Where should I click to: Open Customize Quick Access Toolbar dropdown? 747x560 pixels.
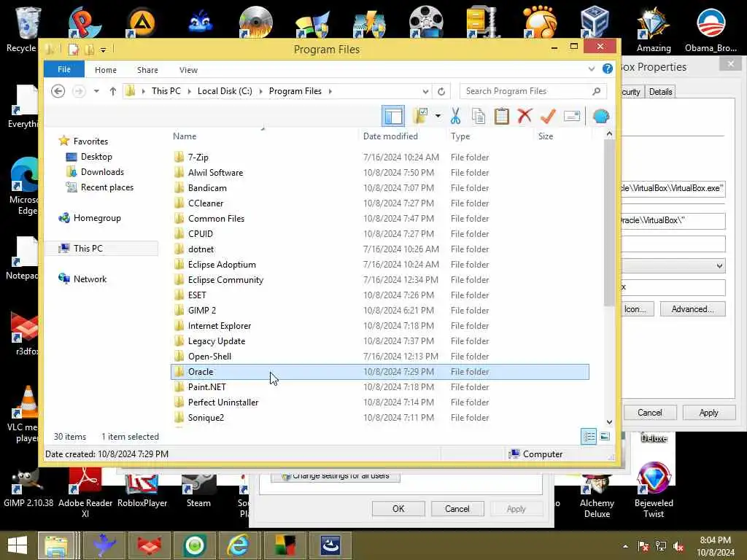click(103, 50)
